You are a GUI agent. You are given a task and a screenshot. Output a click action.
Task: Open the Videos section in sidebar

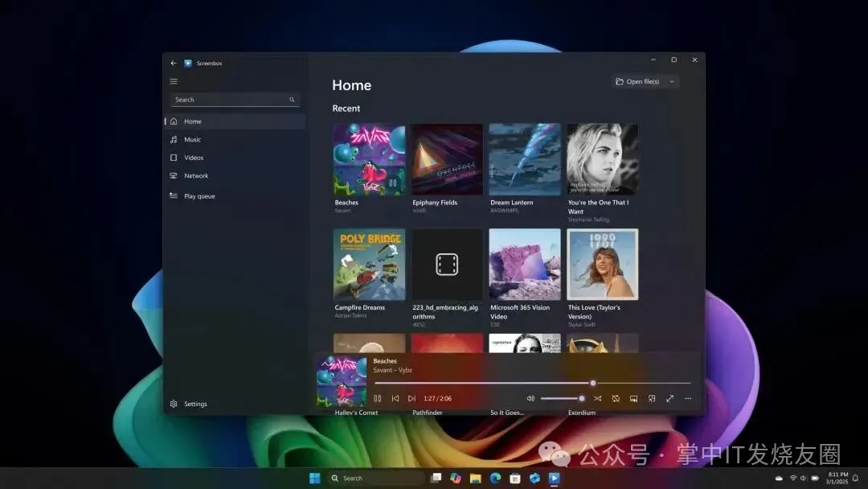(235, 158)
